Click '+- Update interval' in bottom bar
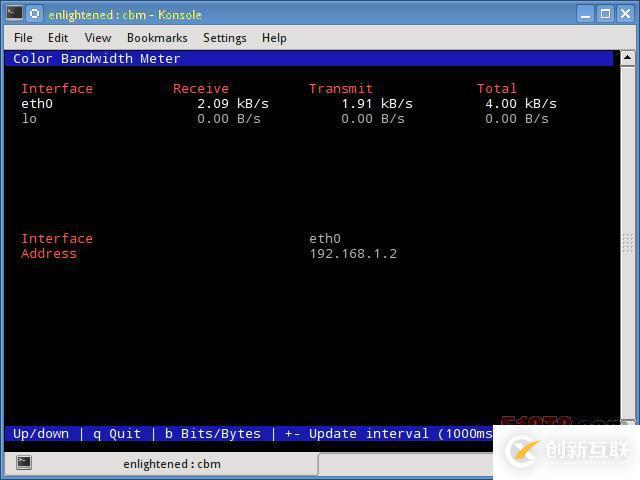 (357, 433)
